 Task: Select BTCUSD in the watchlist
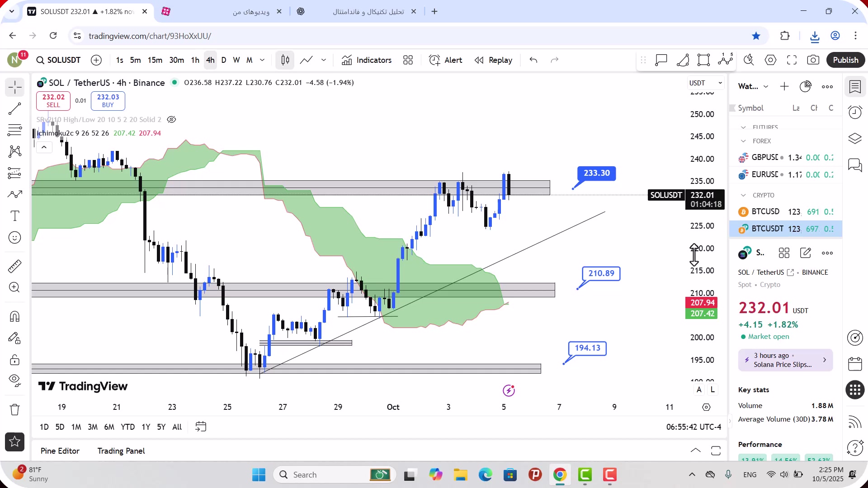pos(786,211)
